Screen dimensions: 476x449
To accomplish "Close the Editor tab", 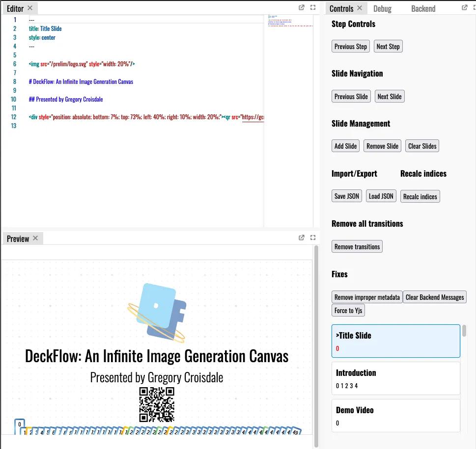I will tap(30, 8).
